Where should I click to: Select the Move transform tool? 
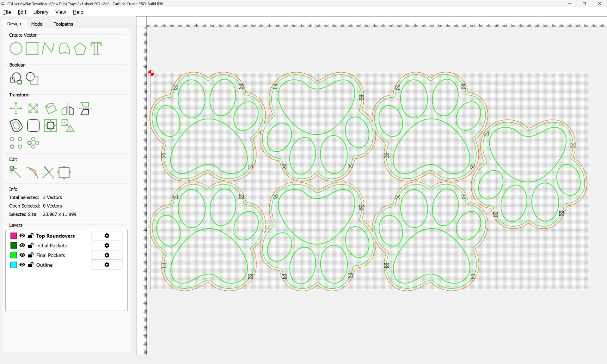click(x=16, y=108)
